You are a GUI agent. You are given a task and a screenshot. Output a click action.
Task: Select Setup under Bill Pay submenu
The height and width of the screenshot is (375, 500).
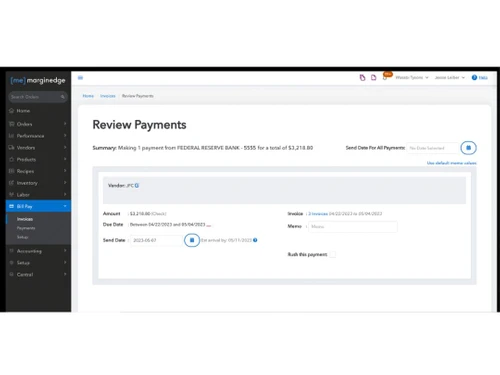click(x=22, y=237)
